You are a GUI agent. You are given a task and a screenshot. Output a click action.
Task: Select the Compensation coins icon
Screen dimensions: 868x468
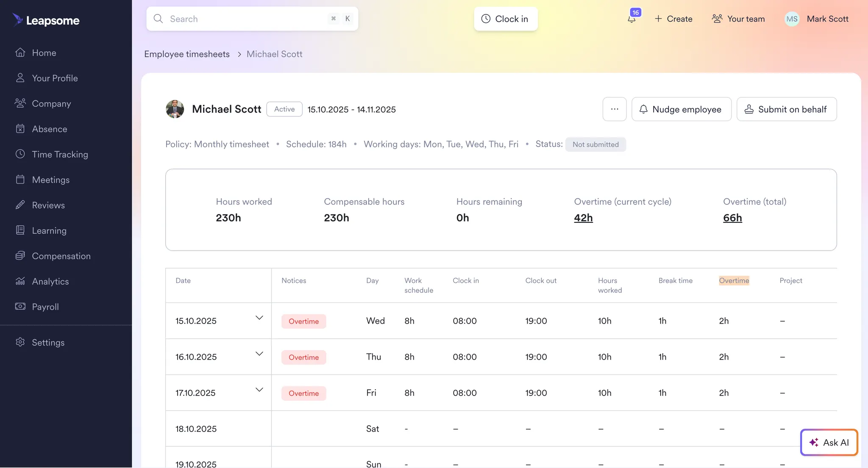(20, 256)
